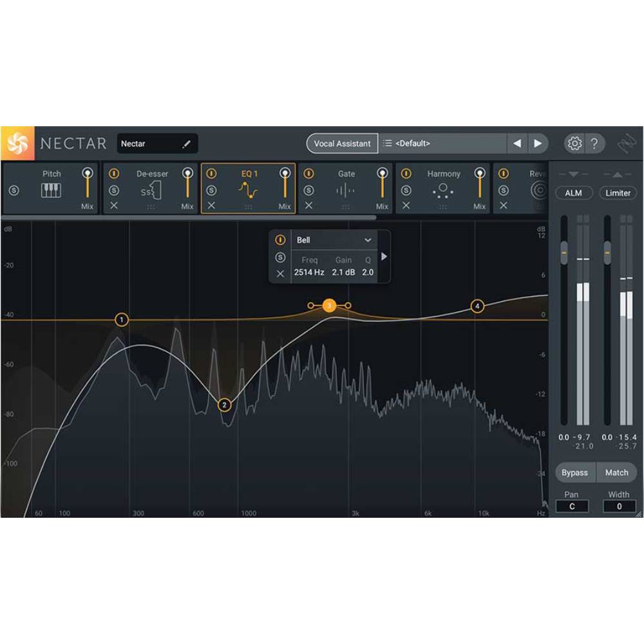The image size is (644, 644).
Task: Select EQ node 2
Action: pyautogui.click(x=224, y=405)
